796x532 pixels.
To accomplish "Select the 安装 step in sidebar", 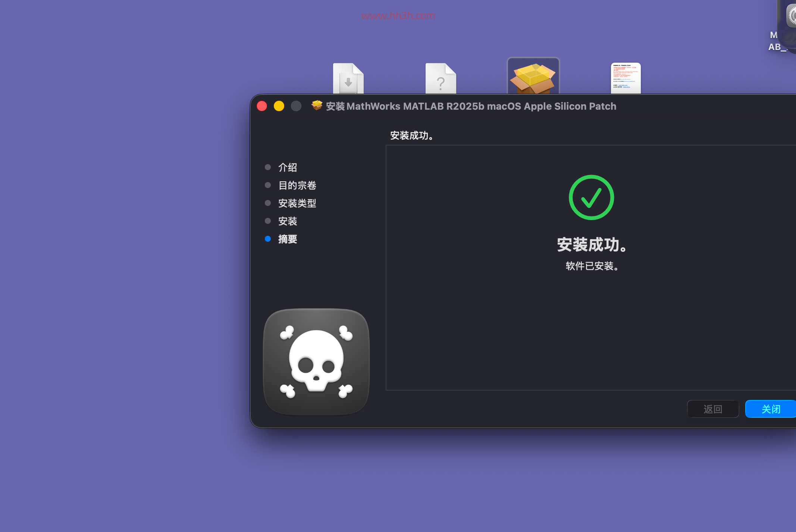I will (x=288, y=221).
